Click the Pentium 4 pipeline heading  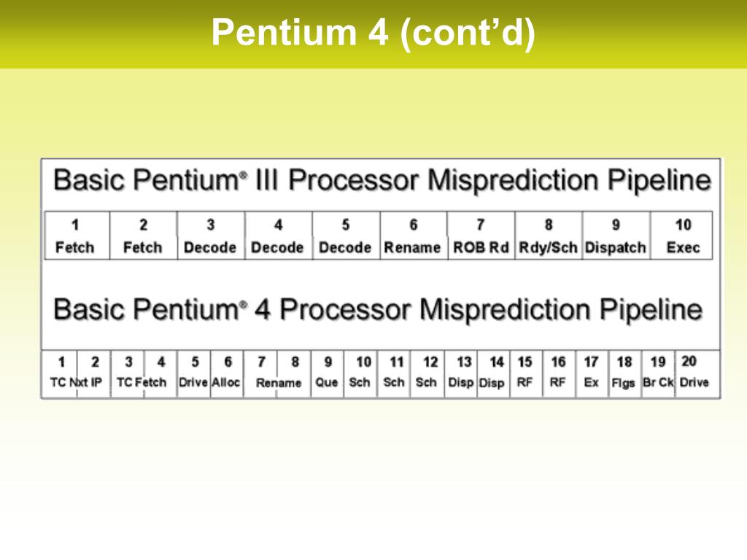point(378,309)
